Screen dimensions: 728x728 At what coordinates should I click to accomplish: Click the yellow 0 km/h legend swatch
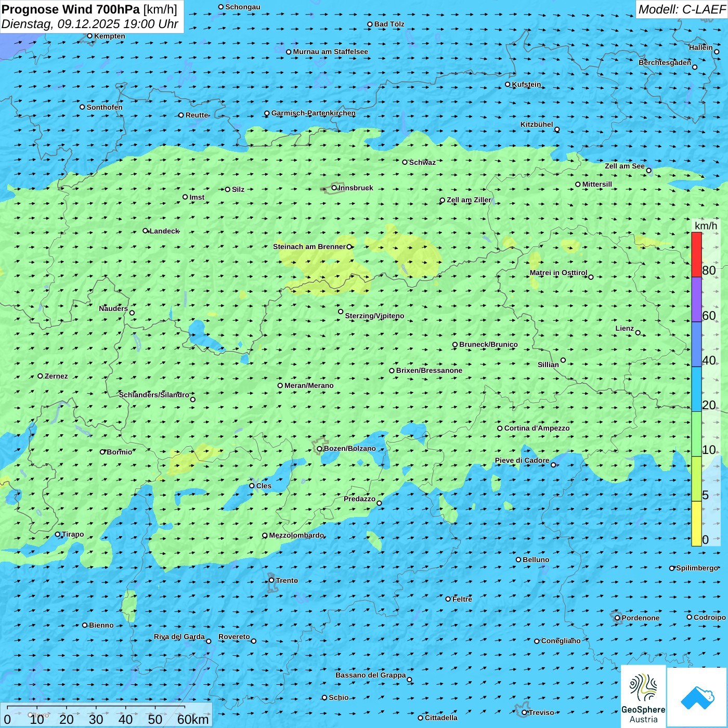[696, 524]
